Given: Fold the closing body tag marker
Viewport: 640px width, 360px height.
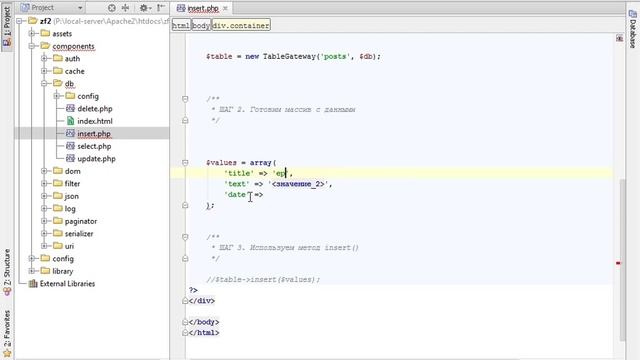Looking at the screenshot, I should [x=185, y=322].
